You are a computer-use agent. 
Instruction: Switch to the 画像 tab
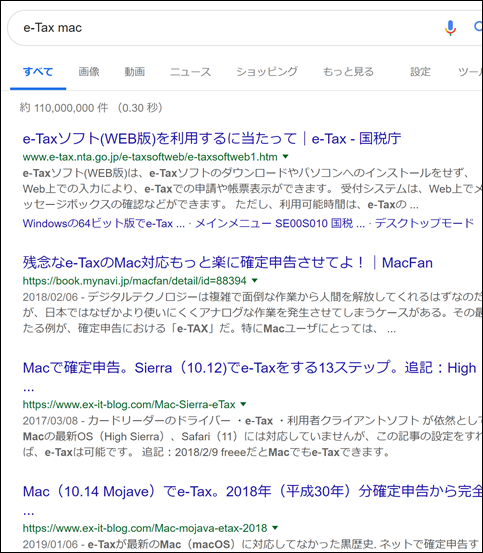click(89, 72)
